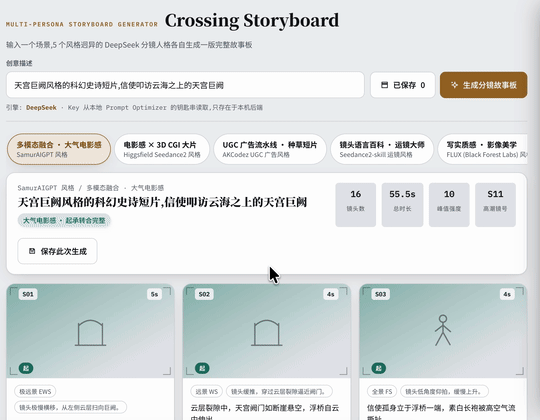
Task: Click the 10 峰值强度 stat tile
Action: (x=449, y=205)
